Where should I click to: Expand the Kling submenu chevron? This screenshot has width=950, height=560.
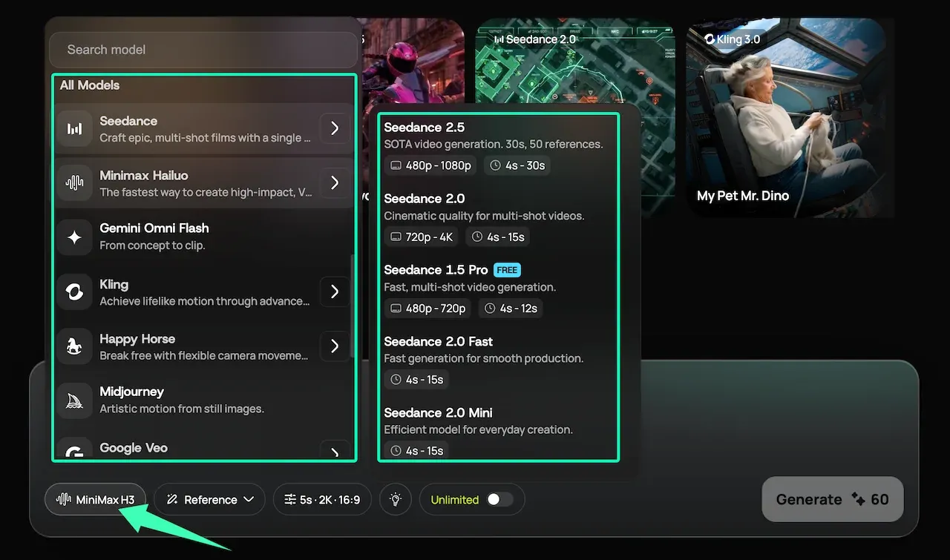click(x=335, y=291)
